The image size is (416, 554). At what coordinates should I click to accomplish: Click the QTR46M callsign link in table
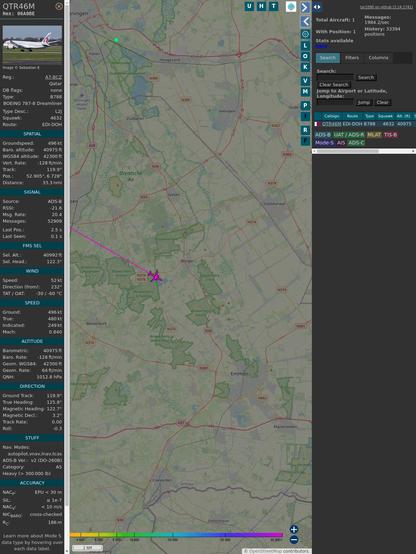tap(332, 124)
